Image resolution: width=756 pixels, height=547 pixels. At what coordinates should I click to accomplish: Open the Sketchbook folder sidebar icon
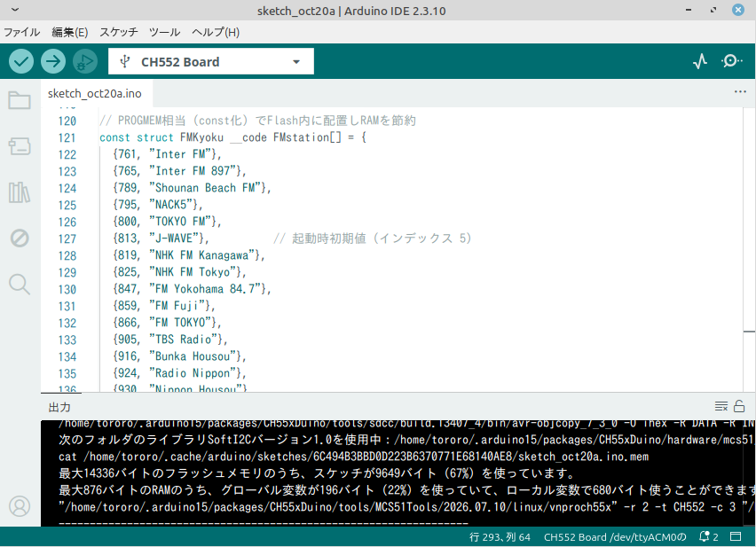(x=20, y=100)
